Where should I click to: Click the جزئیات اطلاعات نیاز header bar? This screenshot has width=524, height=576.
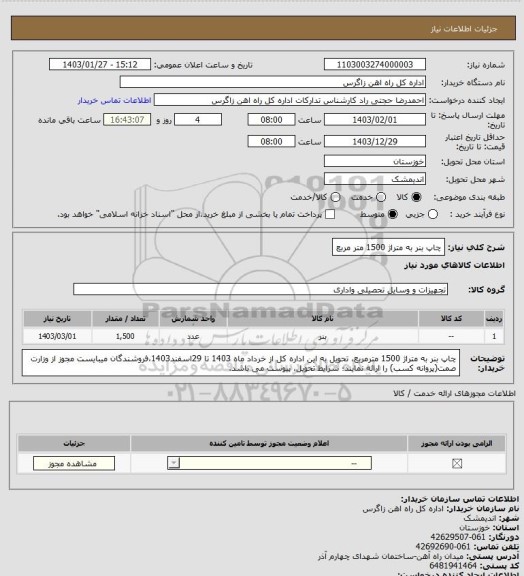[x=263, y=28]
